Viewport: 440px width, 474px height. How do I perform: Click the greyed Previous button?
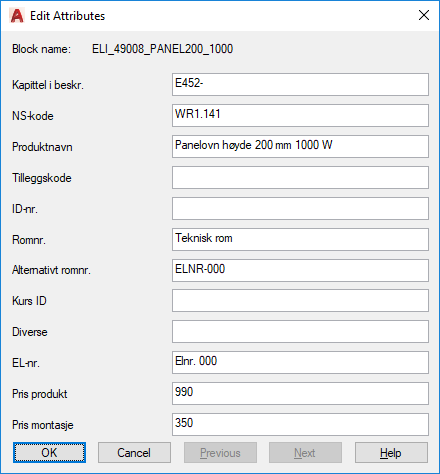220,453
